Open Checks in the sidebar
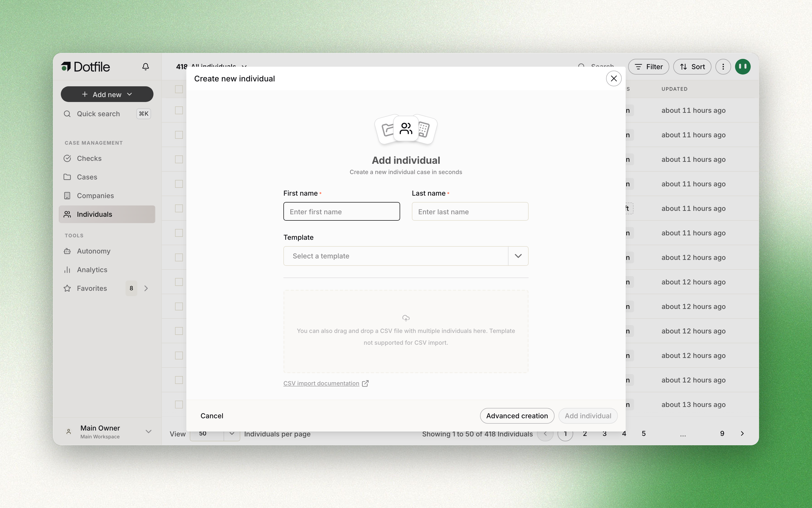 107,158
